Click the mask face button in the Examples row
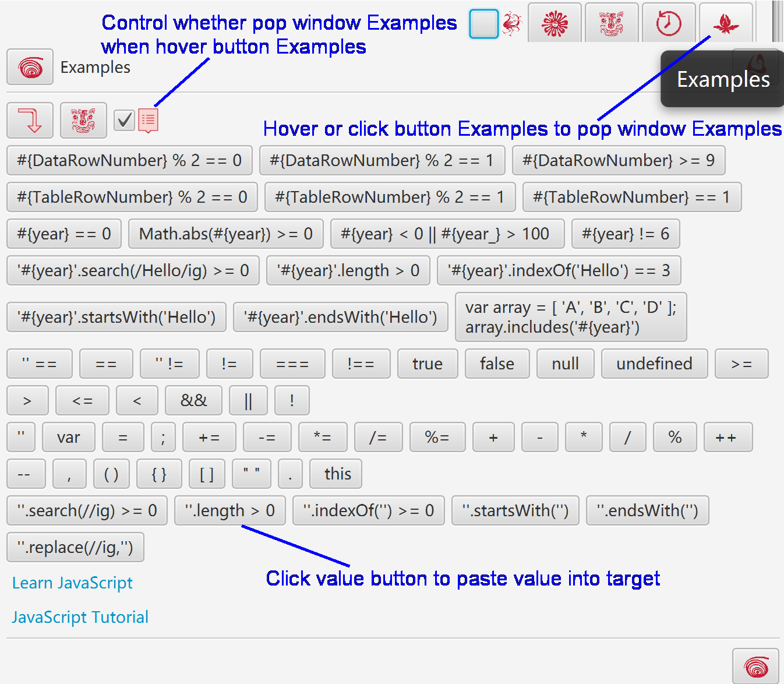Screen dimensions: 784x684 click(83, 120)
